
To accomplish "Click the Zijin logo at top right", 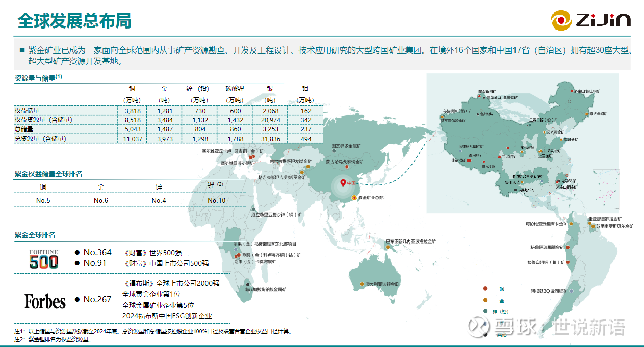I will tap(590, 21).
